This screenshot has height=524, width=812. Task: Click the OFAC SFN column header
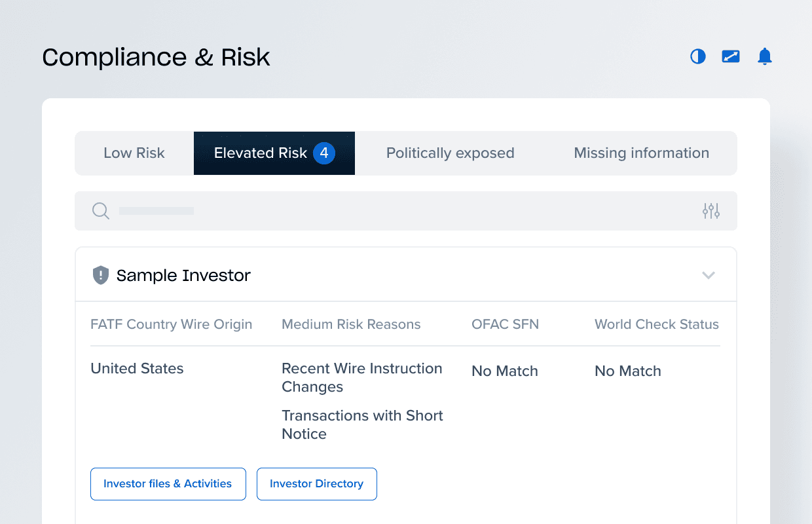click(505, 324)
